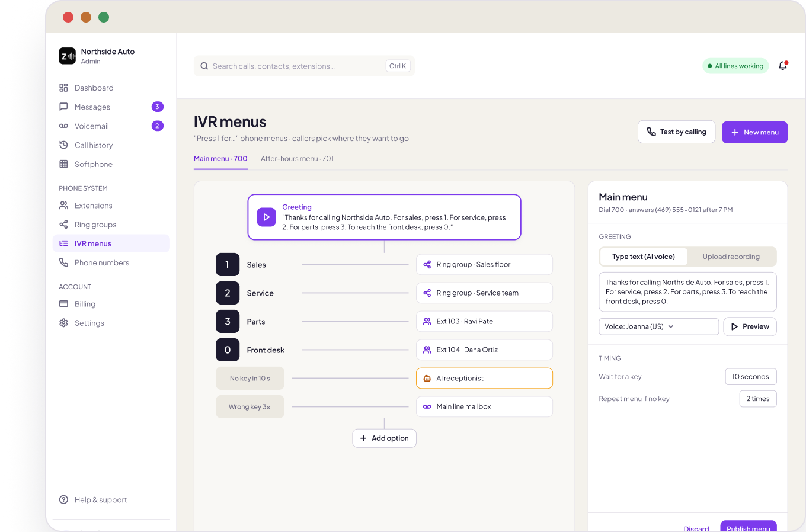Click the All lines working status badge

click(x=735, y=66)
